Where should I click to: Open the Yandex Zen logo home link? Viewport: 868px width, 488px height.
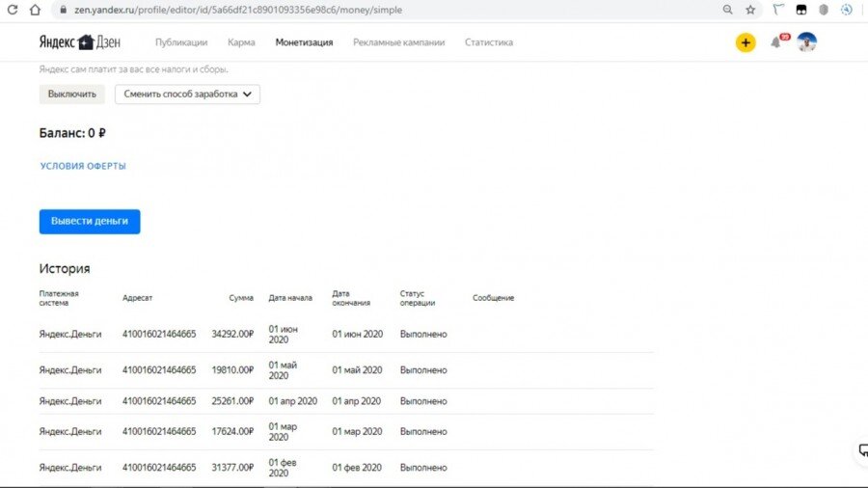79,42
